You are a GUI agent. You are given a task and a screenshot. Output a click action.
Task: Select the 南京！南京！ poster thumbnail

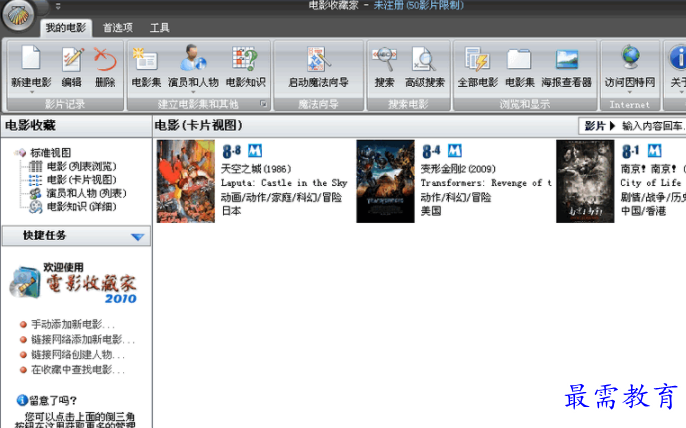pyautogui.click(x=585, y=181)
